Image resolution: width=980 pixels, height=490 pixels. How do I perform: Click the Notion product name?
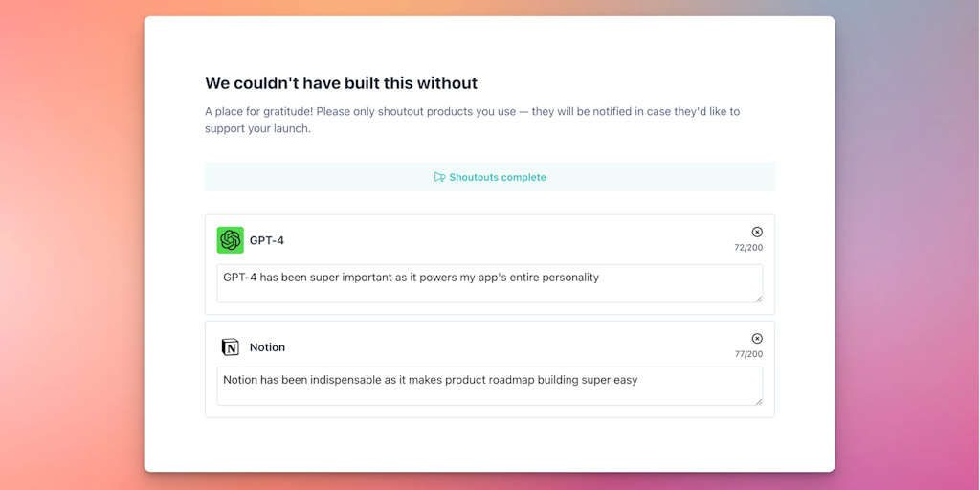coord(267,347)
